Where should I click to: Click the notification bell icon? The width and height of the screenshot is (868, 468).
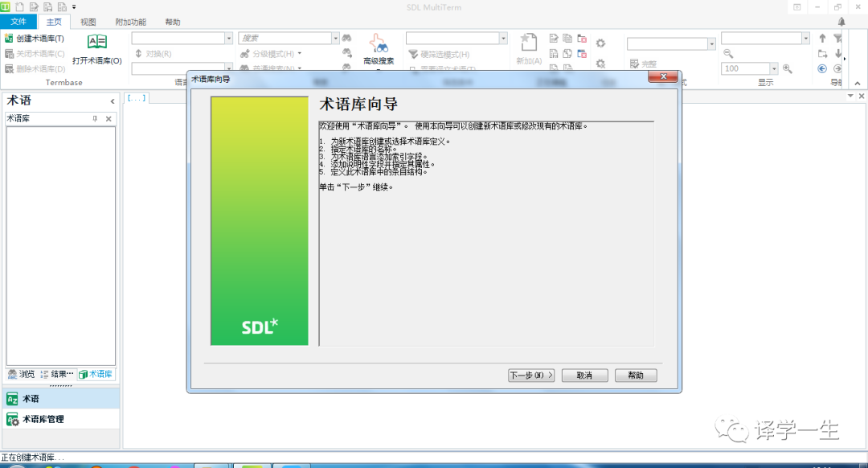pyautogui.click(x=841, y=22)
